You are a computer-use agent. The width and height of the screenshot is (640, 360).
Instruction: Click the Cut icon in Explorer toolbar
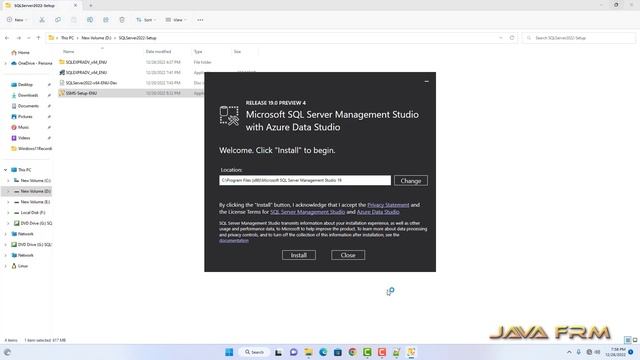pos(42,20)
